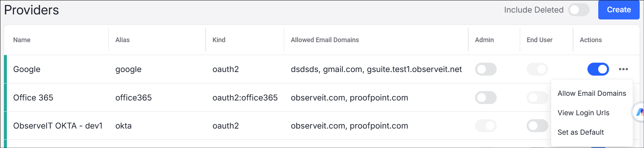Toggle End User switch for ObserveIT OKTA
The height and width of the screenshot is (148, 644).
537,126
